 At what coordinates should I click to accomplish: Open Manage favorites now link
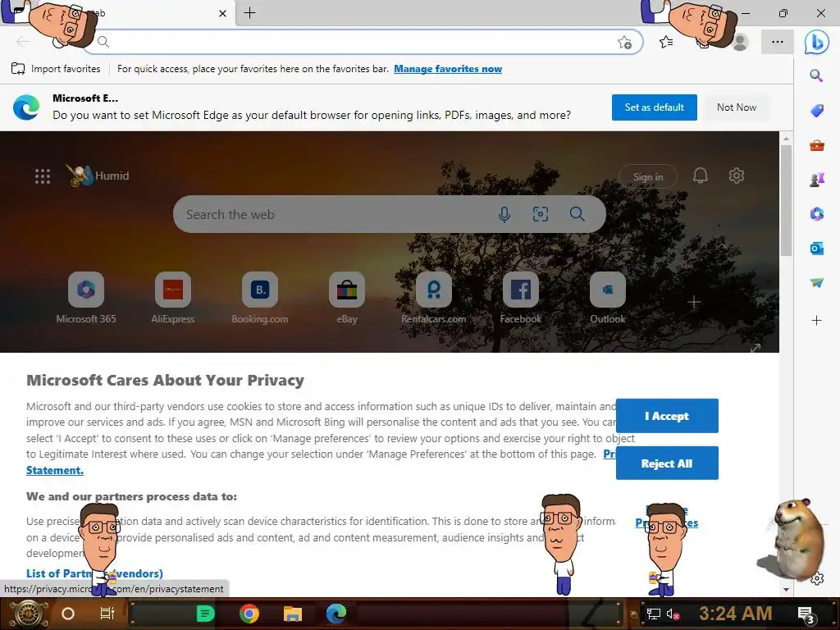(x=448, y=69)
